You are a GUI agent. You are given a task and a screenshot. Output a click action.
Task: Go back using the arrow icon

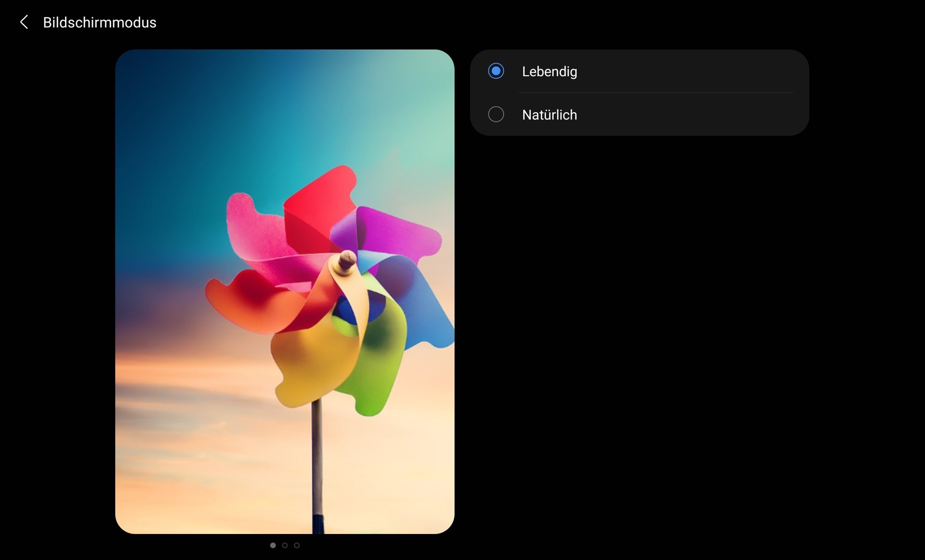(24, 22)
